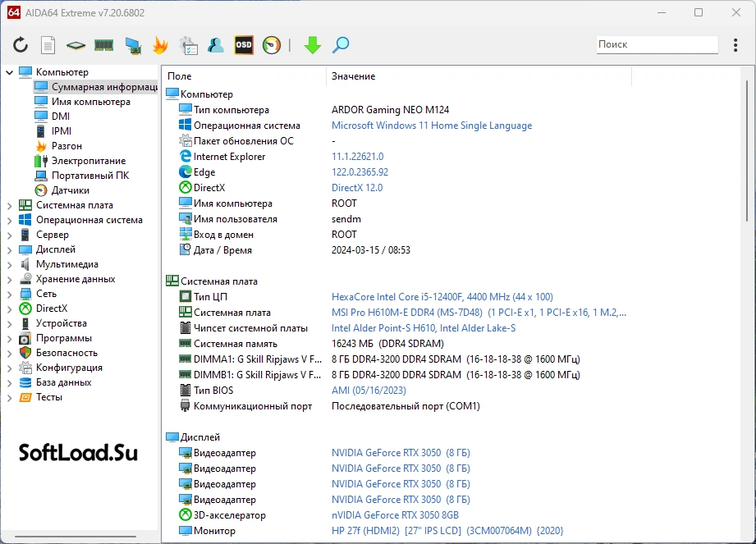Open the 11.1.22621.0 Internet Explorer link

tap(357, 157)
